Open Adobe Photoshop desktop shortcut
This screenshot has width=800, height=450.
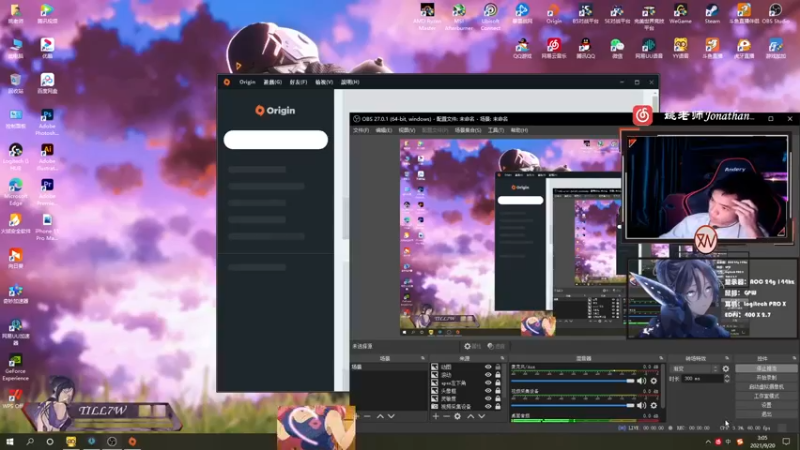coord(47,121)
